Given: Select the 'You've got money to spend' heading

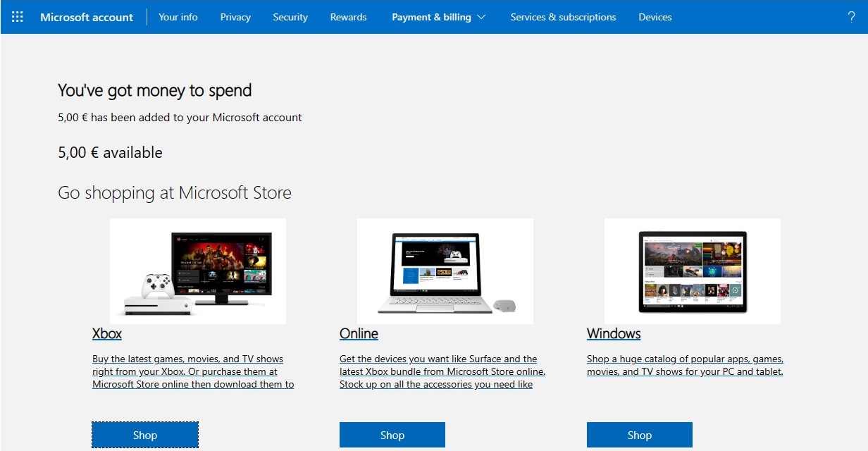Looking at the screenshot, I should [x=154, y=90].
